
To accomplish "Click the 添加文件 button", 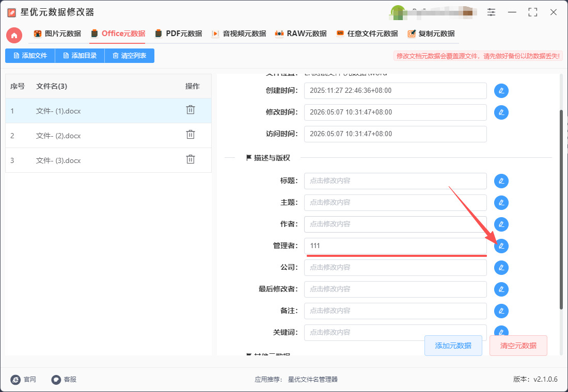I will (30, 56).
